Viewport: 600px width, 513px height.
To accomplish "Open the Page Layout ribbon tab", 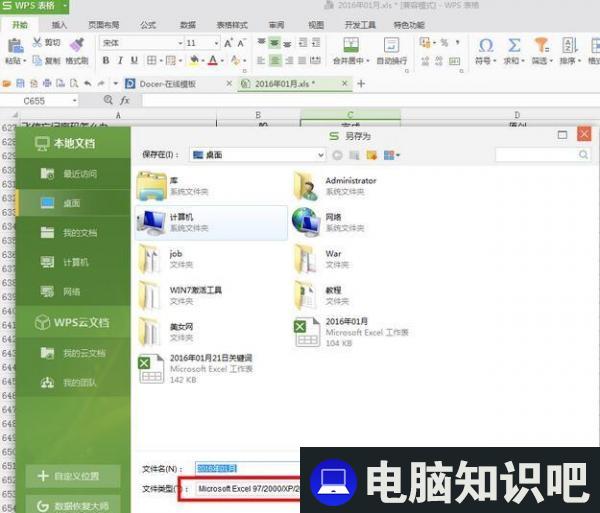I will tap(104, 25).
